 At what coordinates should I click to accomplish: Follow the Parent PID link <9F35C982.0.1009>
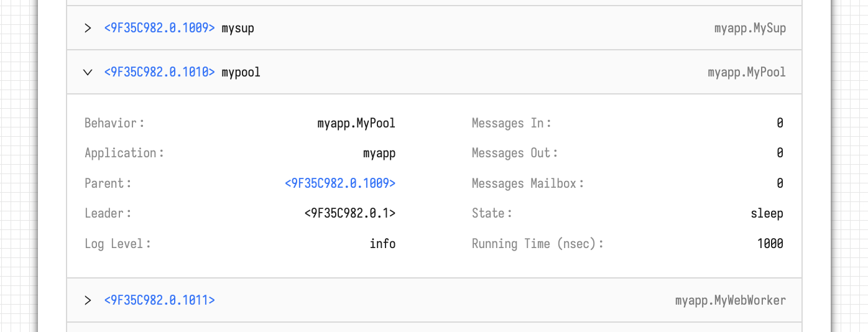click(x=340, y=183)
